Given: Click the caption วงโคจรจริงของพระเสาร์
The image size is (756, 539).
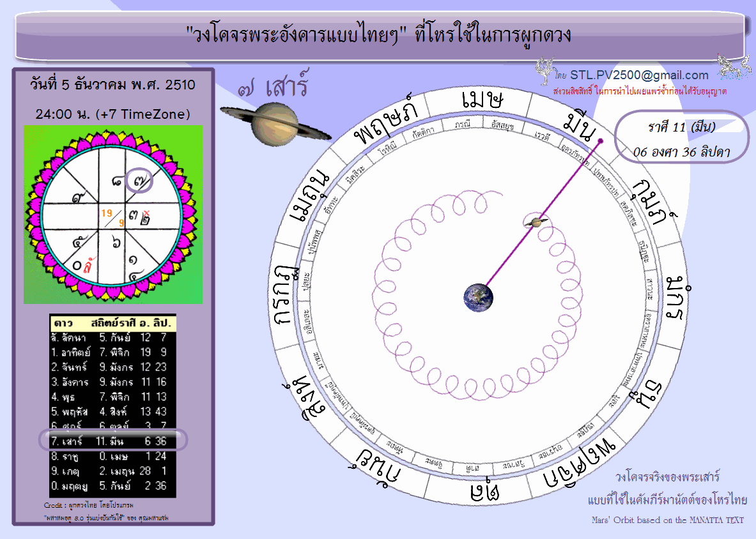Looking at the screenshot, I should tap(667, 477).
